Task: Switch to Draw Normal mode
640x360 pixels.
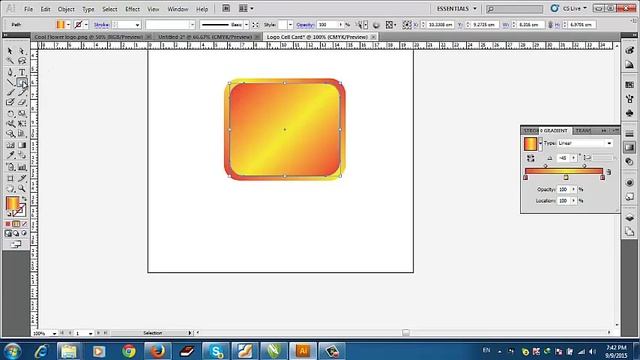Action: 8,233
